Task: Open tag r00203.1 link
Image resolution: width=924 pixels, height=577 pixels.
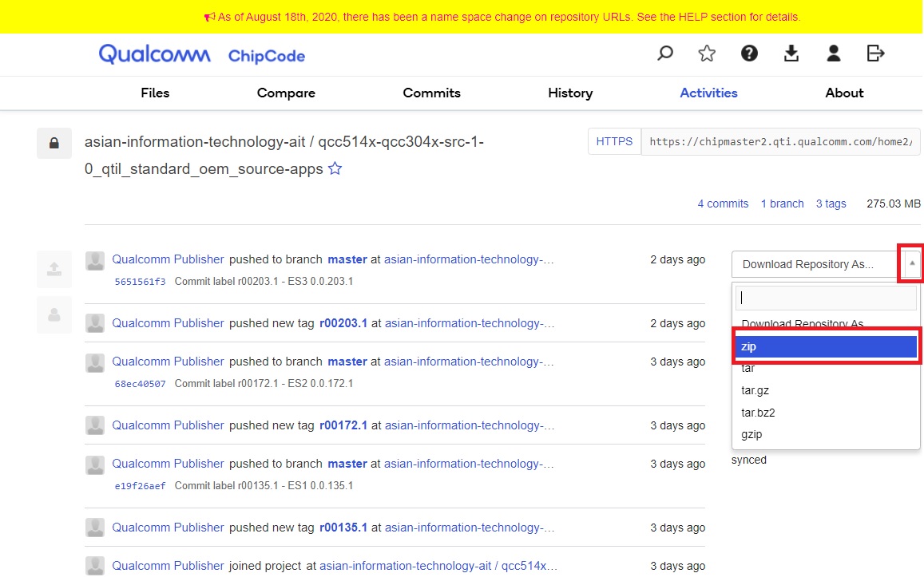Action: click(343, 322)
